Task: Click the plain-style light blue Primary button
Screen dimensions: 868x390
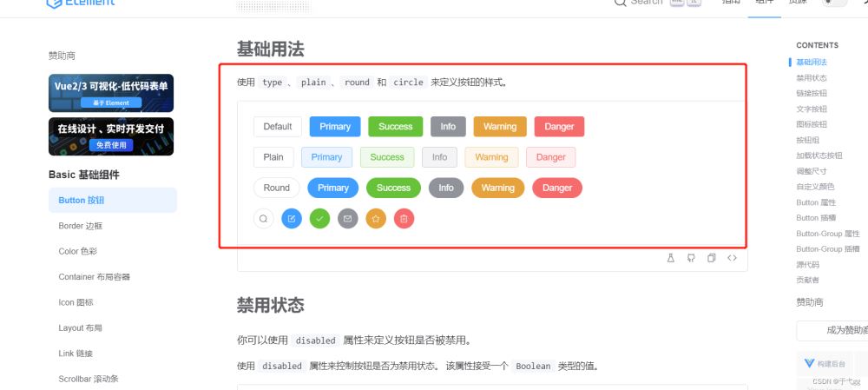Action: 326,156
